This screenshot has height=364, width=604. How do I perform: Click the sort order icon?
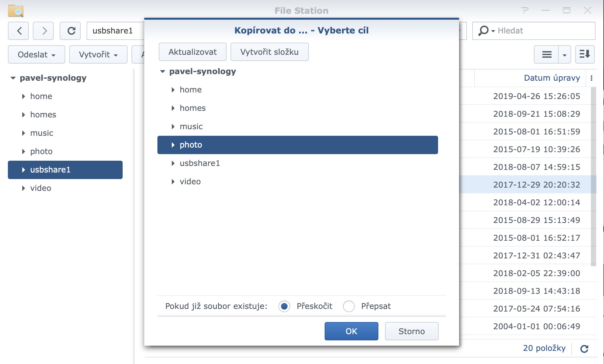pyautogui.click(x=585, y=54)
